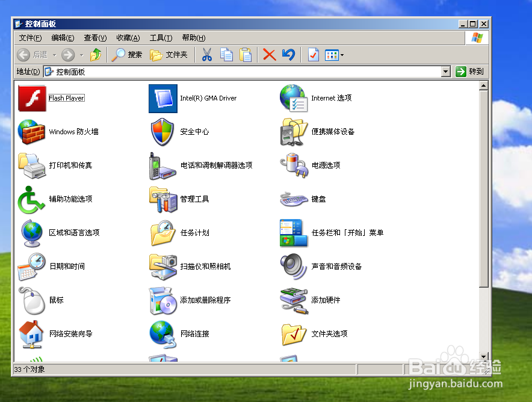
Task: Click the Properties checkmark page icon
Action: [313, 55]
